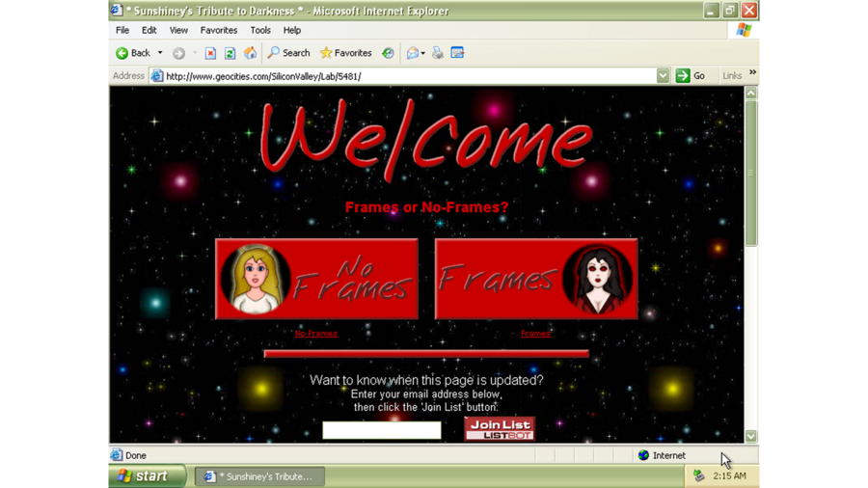The height and width of the screenshot is (488, 868).
Task: Click the No Frames angel banner
Action: (316, 279)
